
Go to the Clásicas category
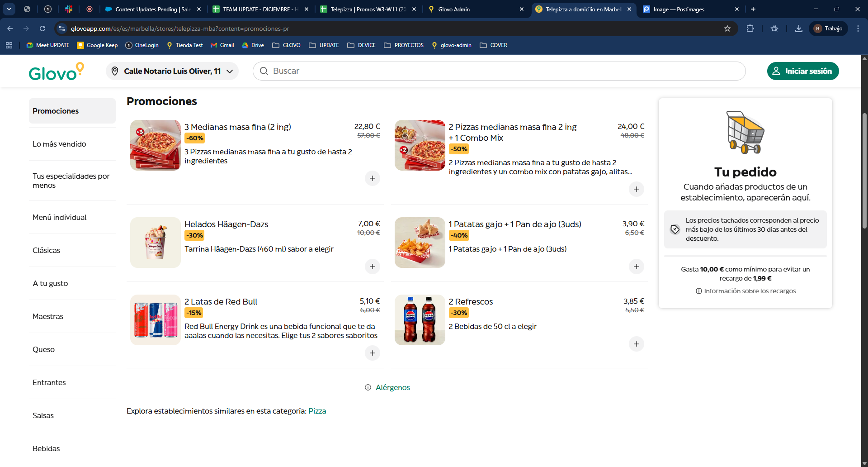[72, 250]
